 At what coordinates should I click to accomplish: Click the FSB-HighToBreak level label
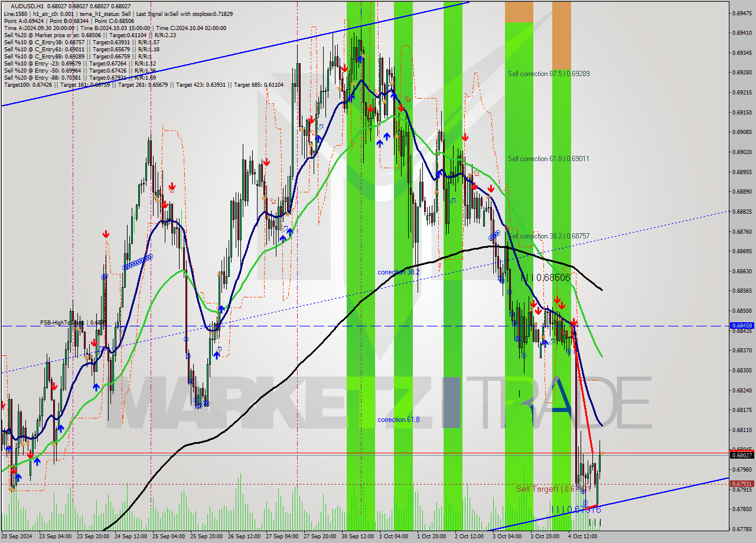(63, 323)
